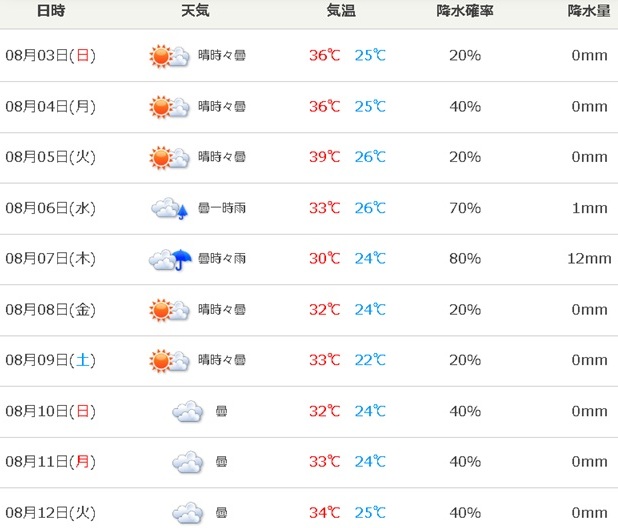This screenshot has width=618, height=528.
Task: Click the date 08月09日(土)
Action: 50,360
